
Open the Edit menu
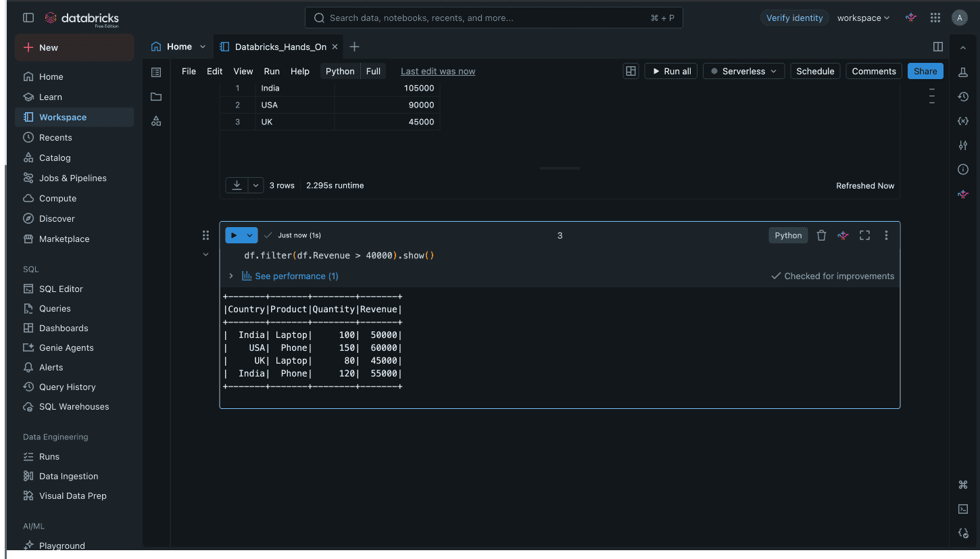click(214, 71)
